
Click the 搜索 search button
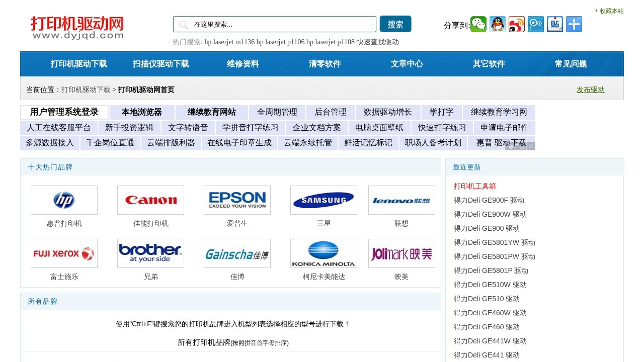(x=395, y=24)
